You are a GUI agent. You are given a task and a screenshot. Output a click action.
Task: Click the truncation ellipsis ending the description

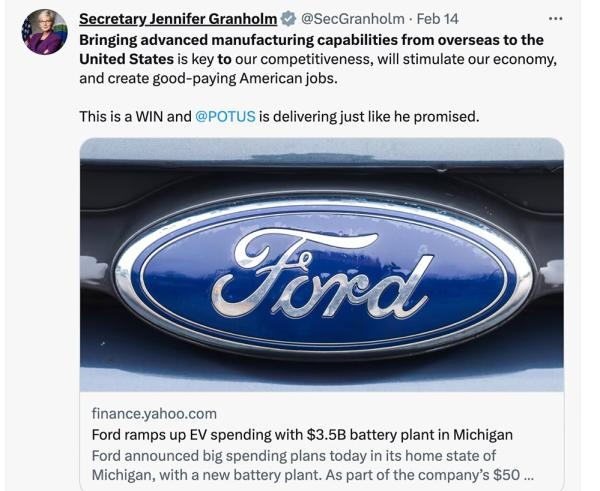[528, 474]
